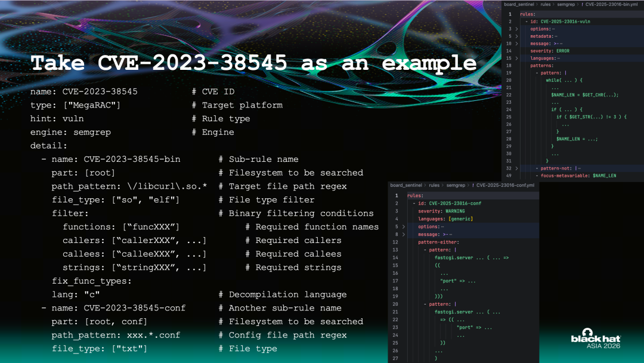Click 'callees: ["calleeXXX", ...]' line
The image size is (644, 363).
pyautogui.click(x=134, y=254)
